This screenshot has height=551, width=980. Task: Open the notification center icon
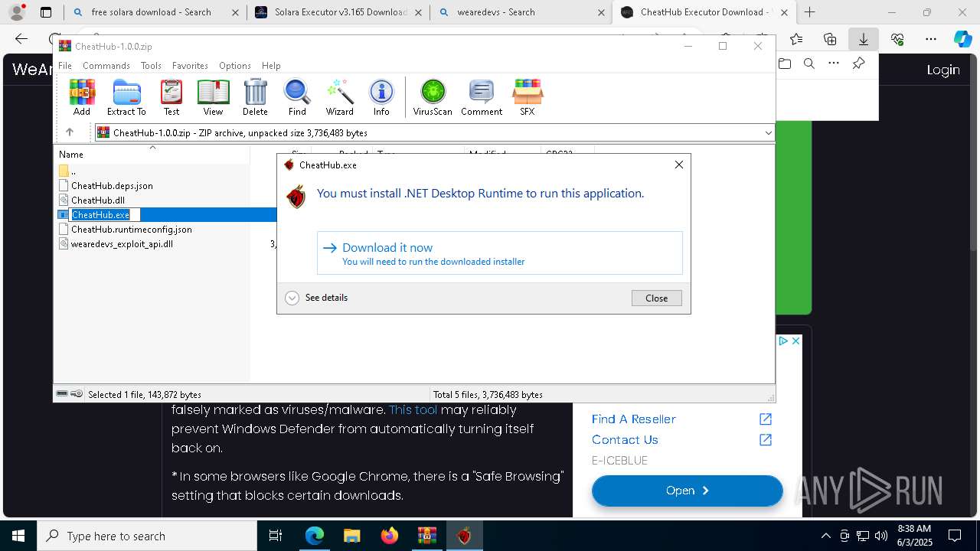pos(955,536)
